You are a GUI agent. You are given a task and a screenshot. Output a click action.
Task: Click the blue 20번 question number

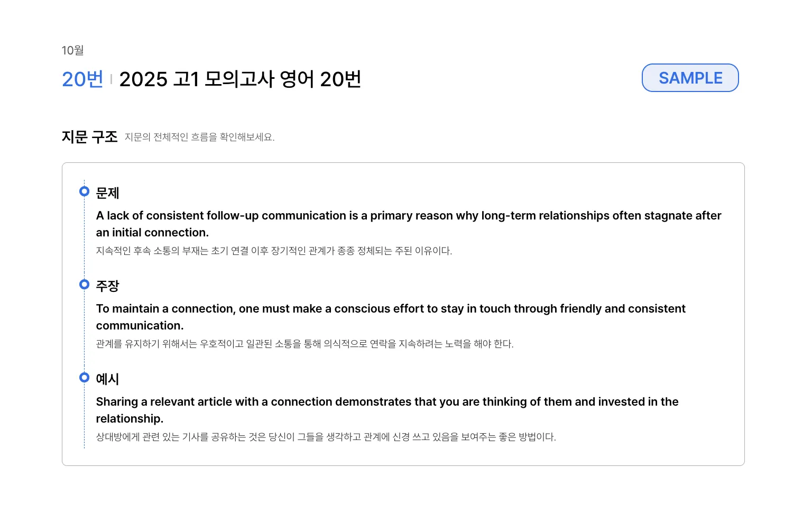82,79
